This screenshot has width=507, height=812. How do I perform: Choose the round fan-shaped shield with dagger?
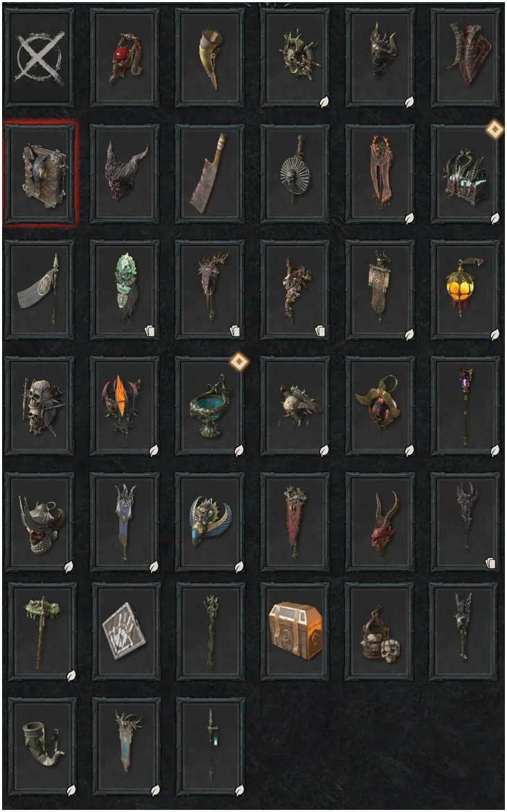(294, 174)
